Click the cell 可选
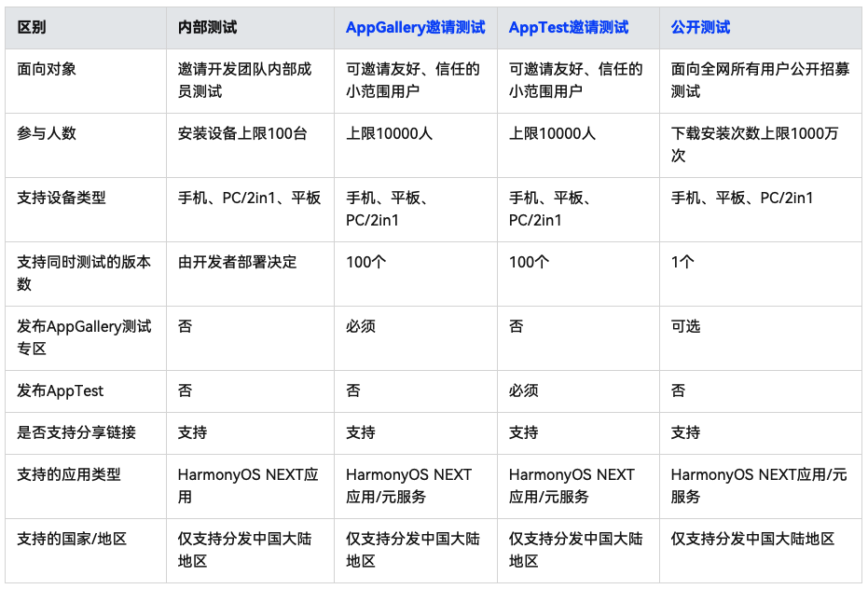868x589 pixels. point(685,326)
